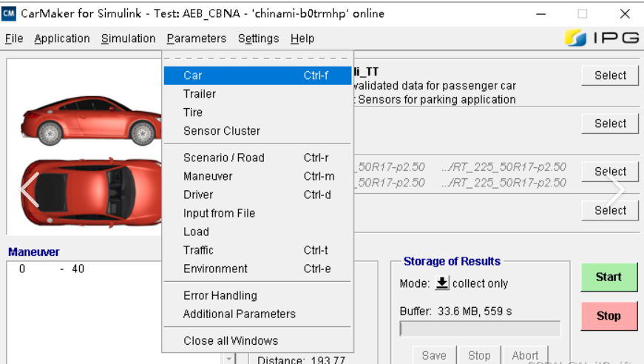Open the Help menu
This screenshot has width=644, height=364.
click(302, 38)
